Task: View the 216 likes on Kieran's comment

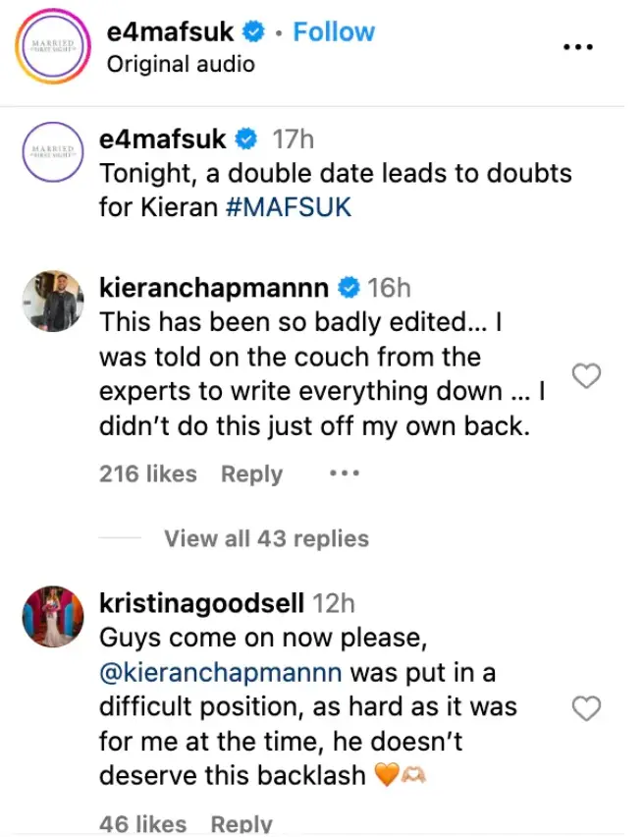Action: [146, 474]
